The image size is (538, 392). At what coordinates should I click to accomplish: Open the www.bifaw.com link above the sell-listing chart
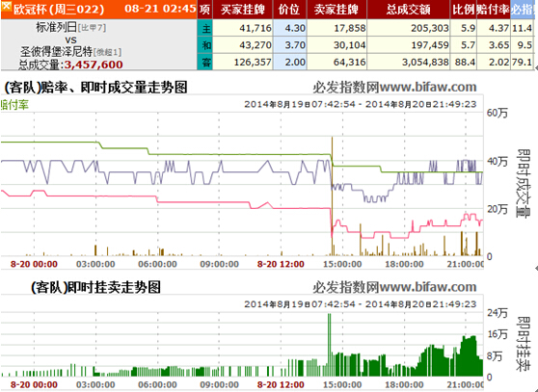(x=428, y=287)
